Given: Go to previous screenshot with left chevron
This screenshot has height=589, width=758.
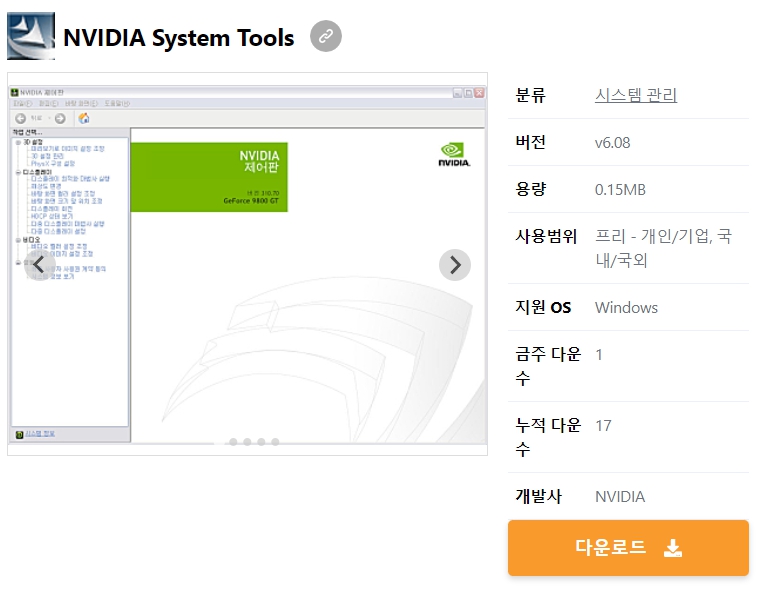Looking at the screenshot, I should click(40, 265).
